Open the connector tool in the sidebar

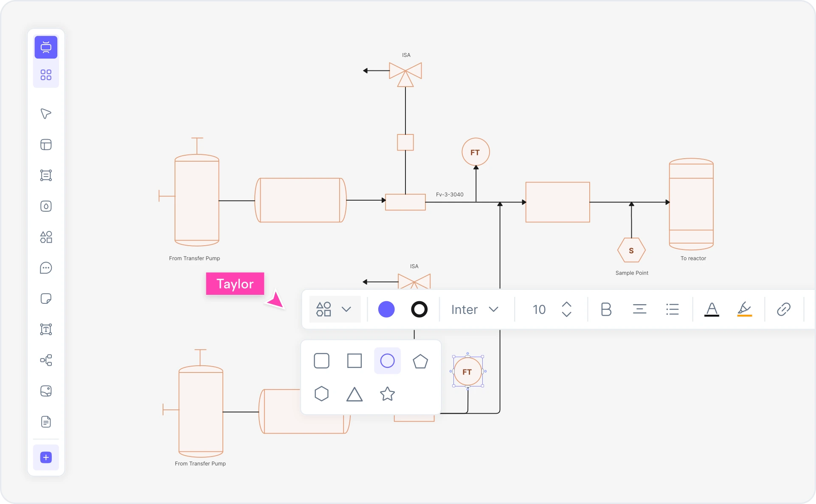point(46,360)
